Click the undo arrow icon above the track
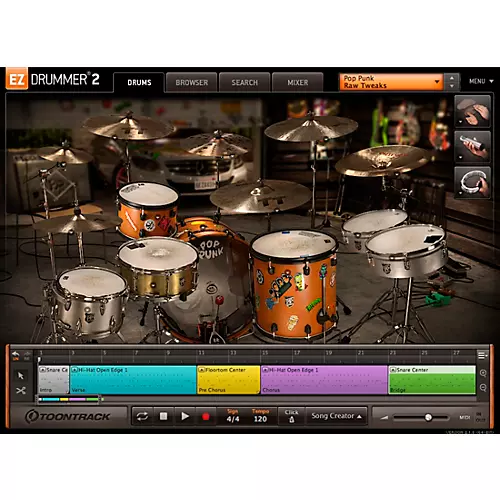This screenshot has width=500, height=500. coord(15,356)
